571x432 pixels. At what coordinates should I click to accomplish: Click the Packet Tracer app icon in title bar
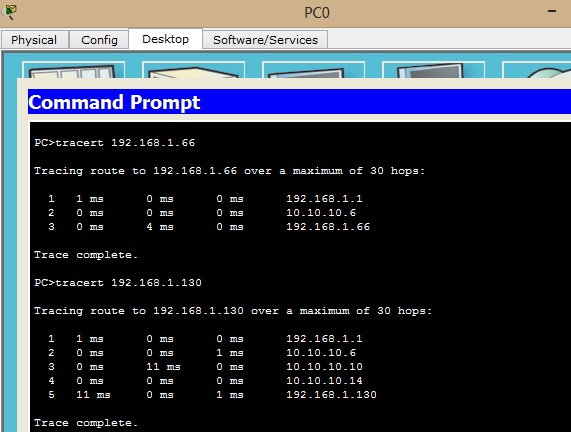[x=9, y=12]
